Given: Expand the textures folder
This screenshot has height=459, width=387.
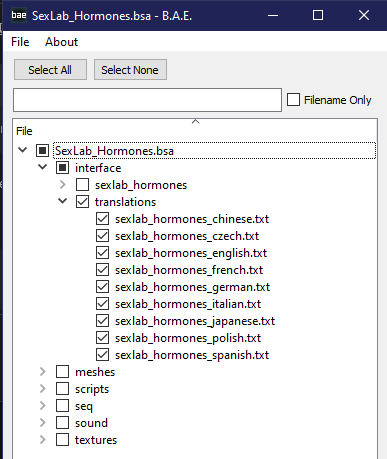Looking at the screenshot, I should click(x=43, y=439).
